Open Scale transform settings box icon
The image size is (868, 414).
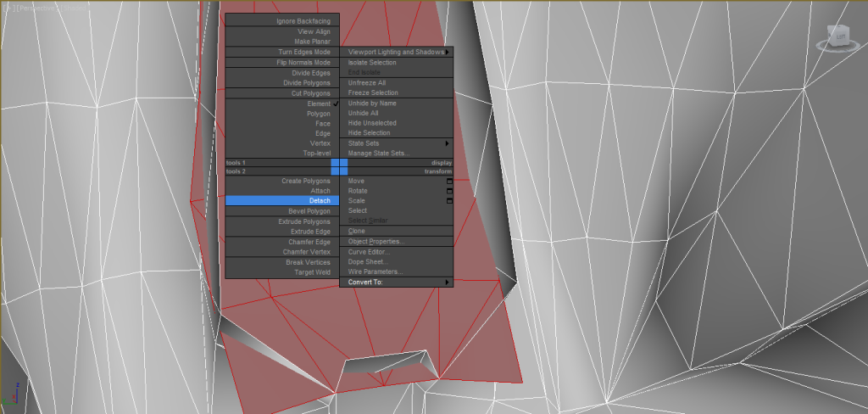449,201
